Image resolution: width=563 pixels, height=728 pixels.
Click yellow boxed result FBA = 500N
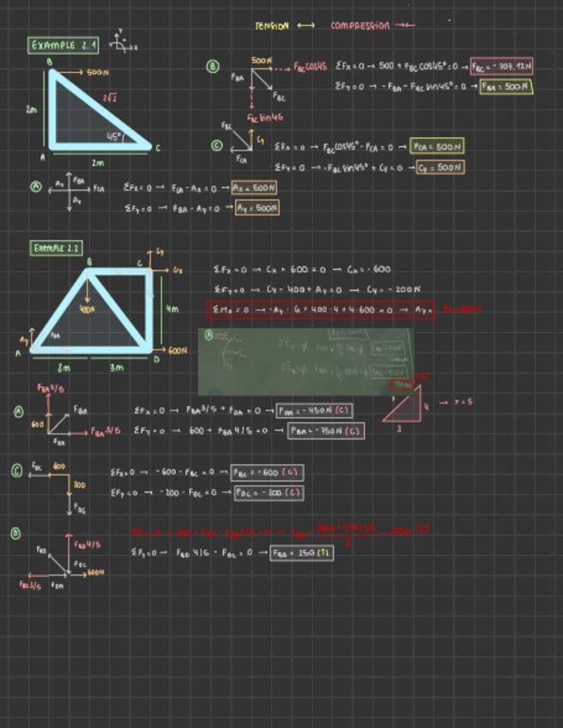pyautogui.click(x=505, y=87)
